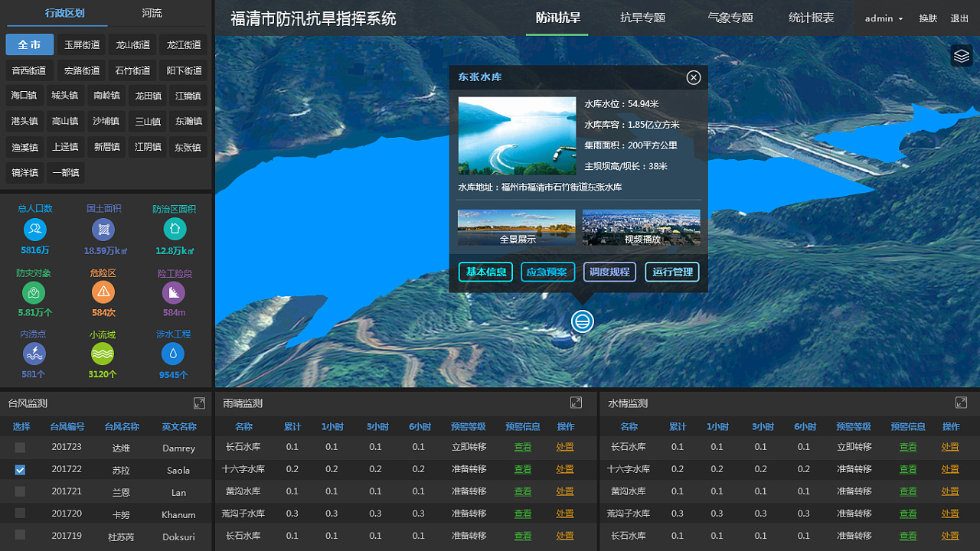Click the purple 险工险段 icon
Image resolution: width=980 pixels, height=551 pixels.
(173, 292)
